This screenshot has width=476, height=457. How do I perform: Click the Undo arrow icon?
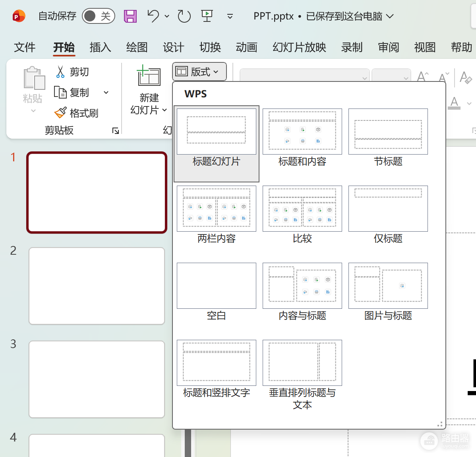[153, 16]
